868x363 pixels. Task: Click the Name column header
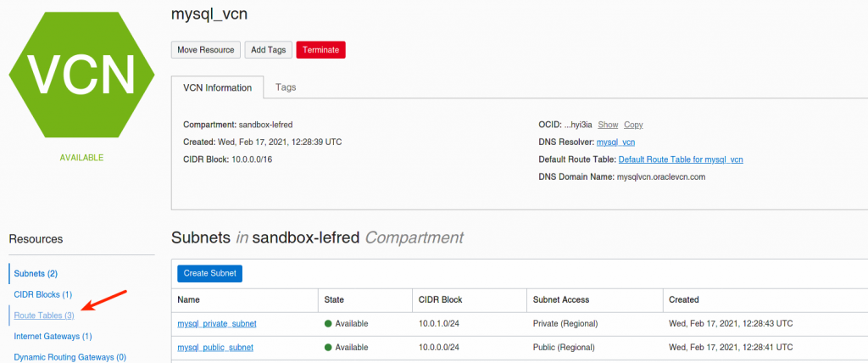188,299
